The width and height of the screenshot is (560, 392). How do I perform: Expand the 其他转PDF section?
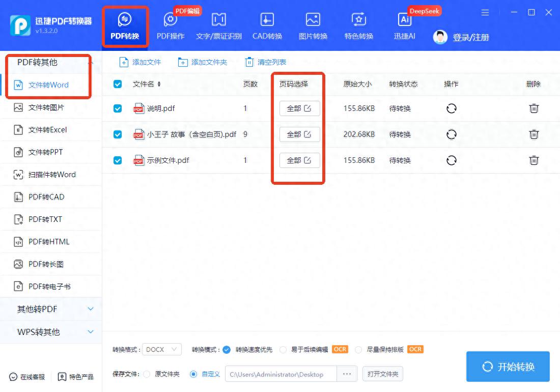pos(51,309)
